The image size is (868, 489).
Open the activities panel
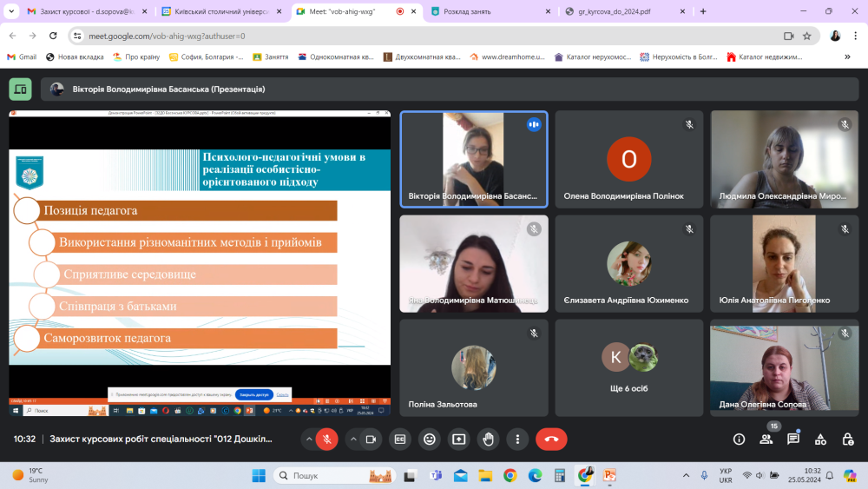pos(820,439)
